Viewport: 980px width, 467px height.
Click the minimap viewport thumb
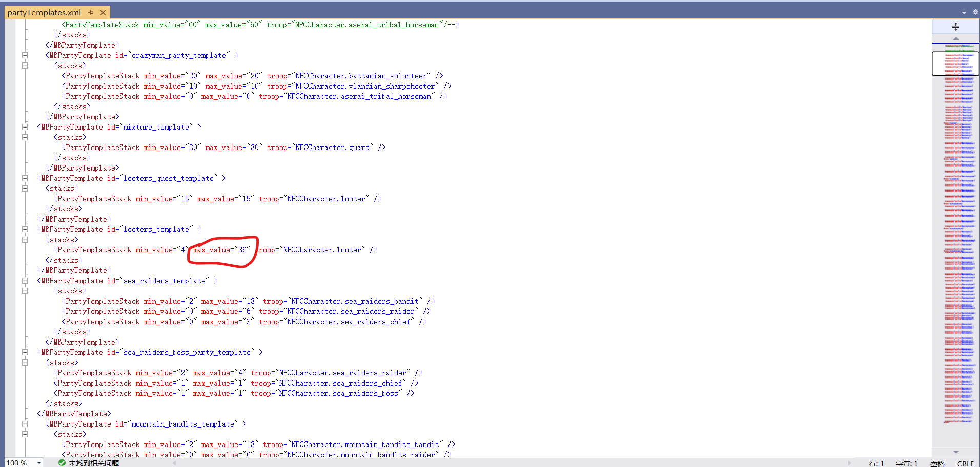(955, 63)
